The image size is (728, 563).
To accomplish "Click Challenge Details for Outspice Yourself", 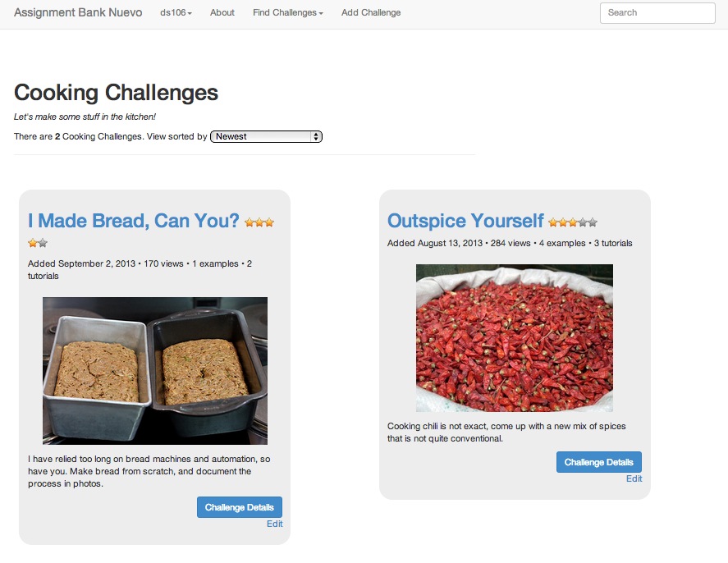I will click(x=599, y=462).
